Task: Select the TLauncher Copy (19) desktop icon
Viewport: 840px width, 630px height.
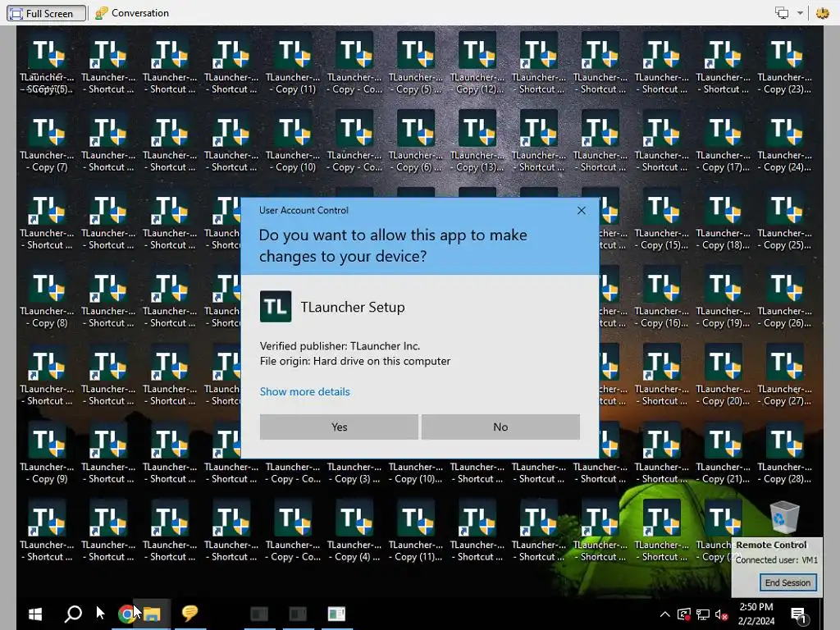Action: pyautogui.click(x=724, y=298)
